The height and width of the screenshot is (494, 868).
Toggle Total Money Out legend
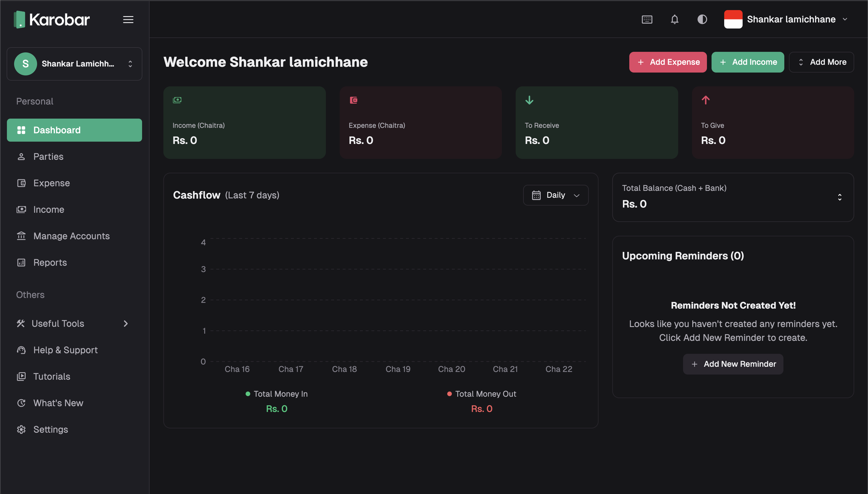tap(482, 394)
